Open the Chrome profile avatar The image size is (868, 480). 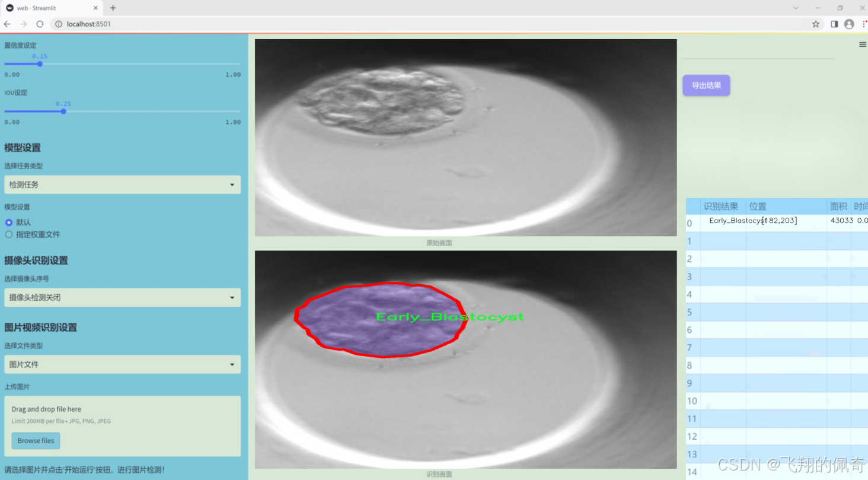(849, 24)
